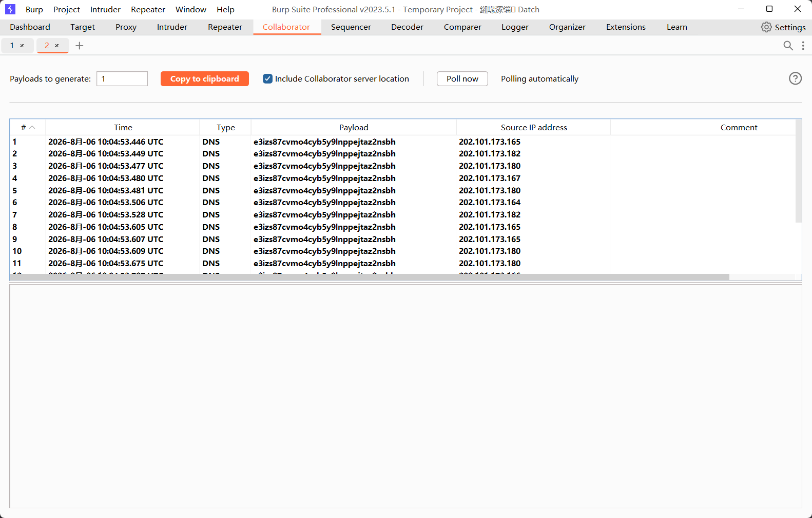Open the Intruder menu in menu bar
812x518 pixels.
click(x=105, y=9)
